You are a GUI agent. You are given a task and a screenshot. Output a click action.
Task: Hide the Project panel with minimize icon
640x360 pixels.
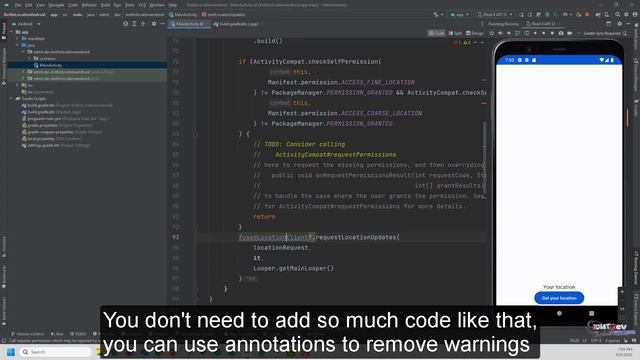click(x=162, y=24)
